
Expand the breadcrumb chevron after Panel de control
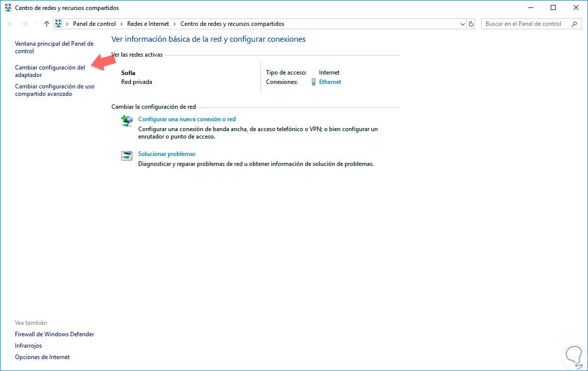click(x=121, y=23)
